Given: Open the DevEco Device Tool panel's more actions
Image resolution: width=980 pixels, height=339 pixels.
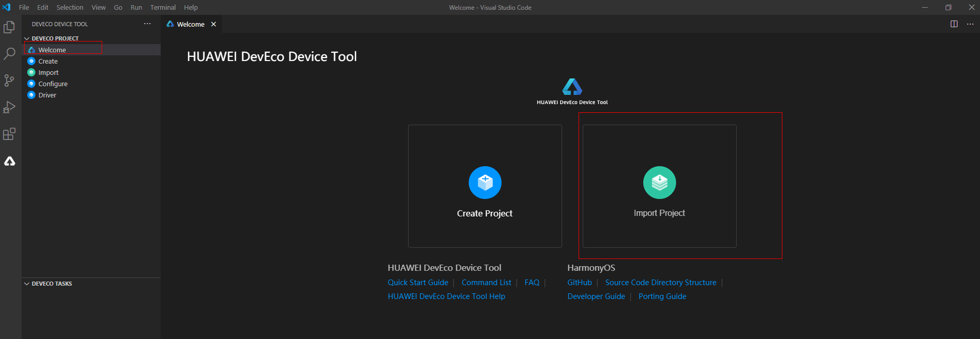Looking at the screenshot, I should (x=147, y=24).
